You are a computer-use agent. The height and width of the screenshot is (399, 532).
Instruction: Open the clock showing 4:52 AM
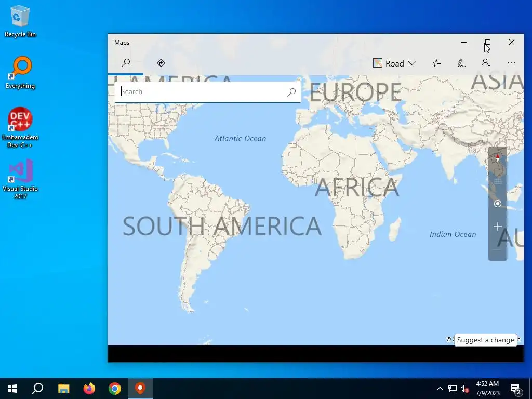(487, 389)
